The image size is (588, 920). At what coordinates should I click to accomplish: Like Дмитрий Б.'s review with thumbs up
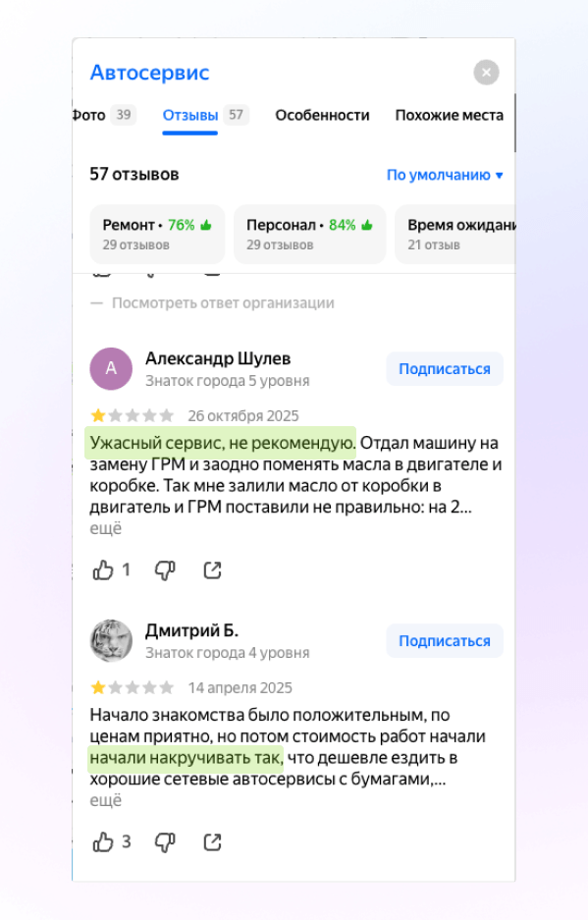point(103,842)
